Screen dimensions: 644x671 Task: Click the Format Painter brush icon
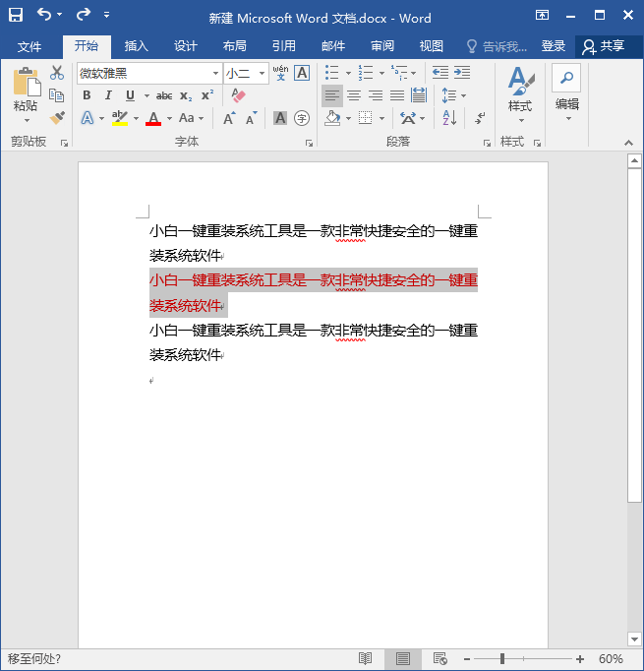pos(57,118)
